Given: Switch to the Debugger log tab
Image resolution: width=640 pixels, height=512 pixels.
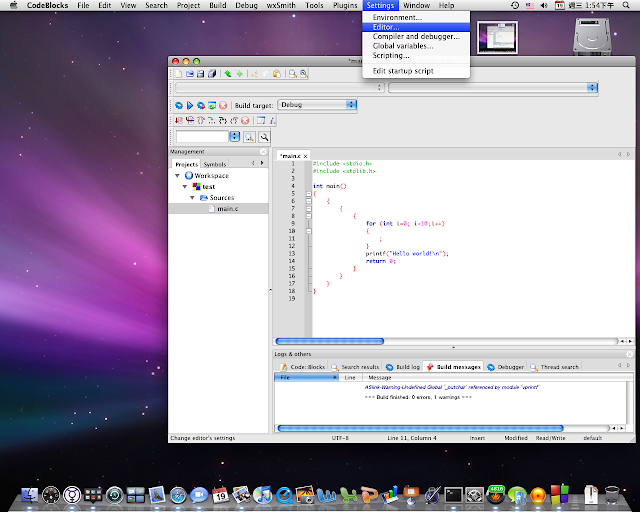Looking at the screenshot, I should 506,367.
